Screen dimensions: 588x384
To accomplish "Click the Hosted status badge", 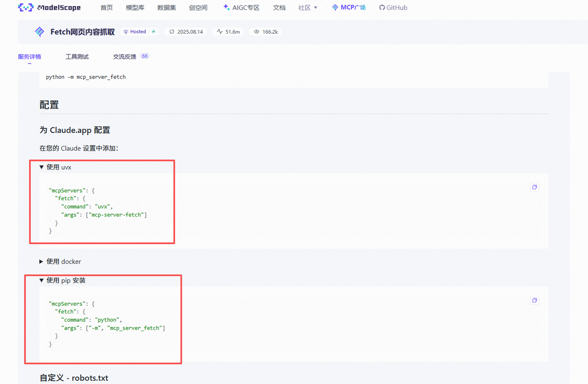I will 140,32.
